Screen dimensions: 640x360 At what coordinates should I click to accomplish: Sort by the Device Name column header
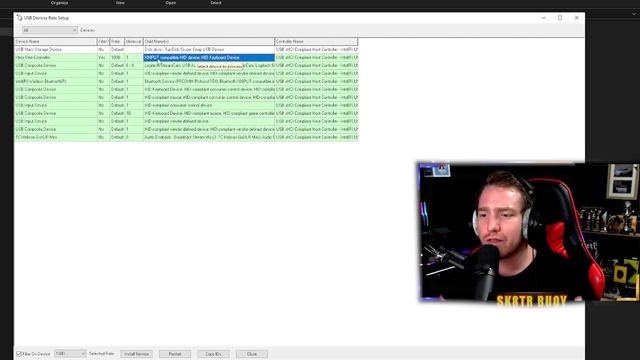(x=56, y=42)
